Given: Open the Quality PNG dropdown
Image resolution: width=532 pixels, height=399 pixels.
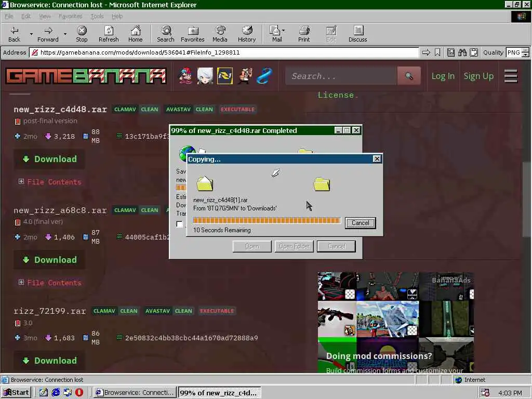Looking at the screenshot, I should (525, 52).
